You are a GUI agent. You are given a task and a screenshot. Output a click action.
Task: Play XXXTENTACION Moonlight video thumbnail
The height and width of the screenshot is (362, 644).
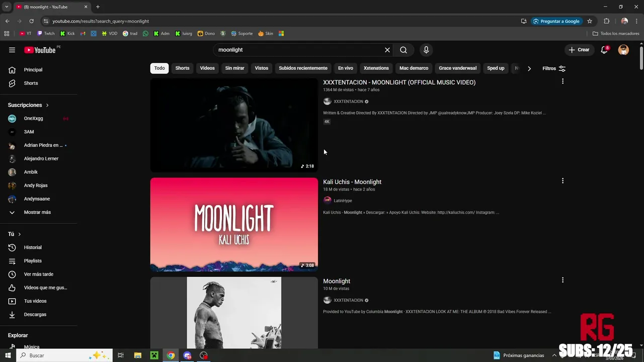234,125
